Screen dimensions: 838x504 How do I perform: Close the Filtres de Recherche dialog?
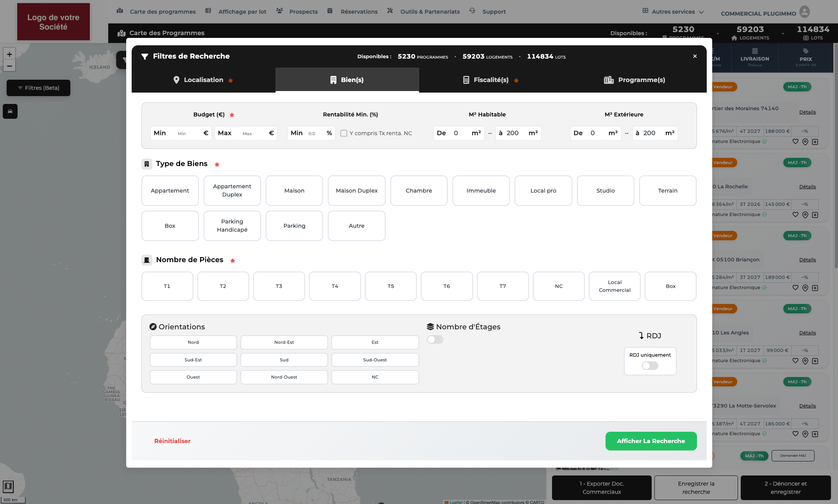click(695, 56)
